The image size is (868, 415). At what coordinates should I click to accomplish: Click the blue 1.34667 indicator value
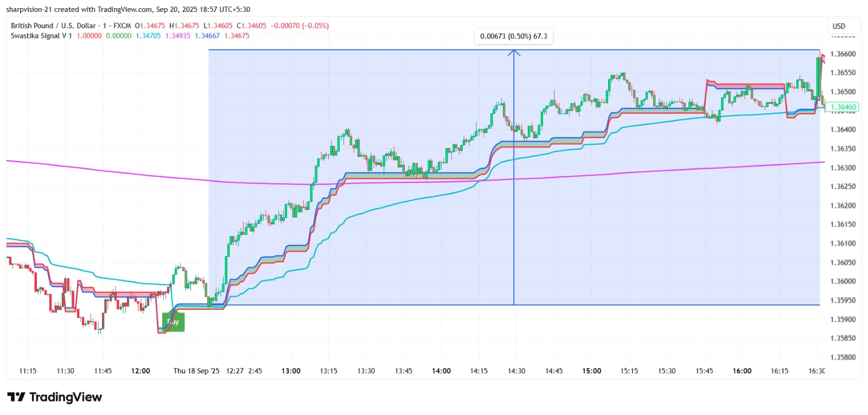tap(207, 36)
